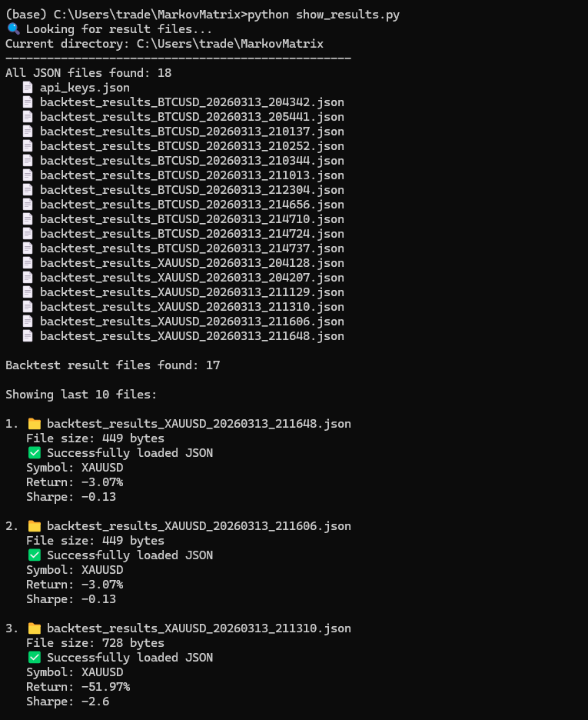Viewport: 588px width, 720px height.
Task: Click the filename backtest_results_XAUUSD_20260313_204207.json in the list
Action: click(191, 278)
